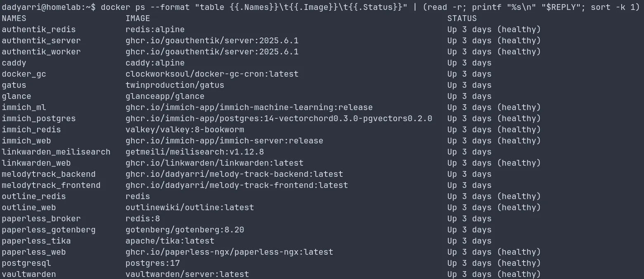
Task: Click the apache/tika:latest image text
Action: [170, 241]
